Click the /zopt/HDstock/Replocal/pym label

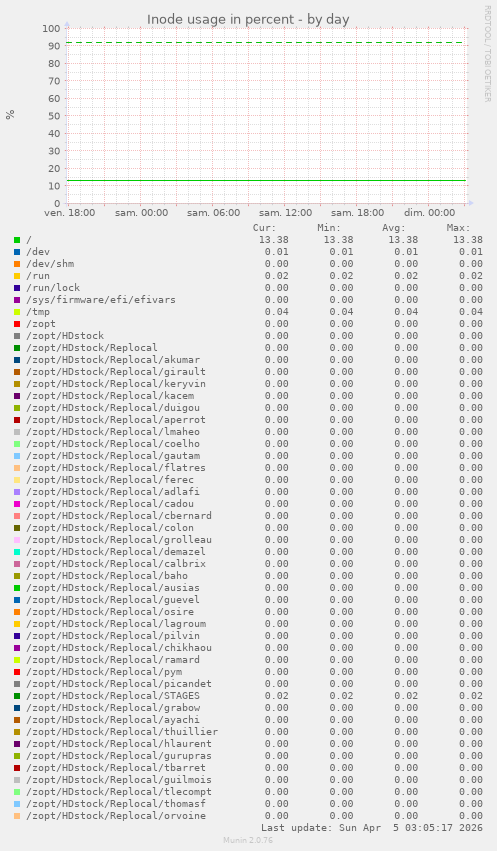point(104,671)
